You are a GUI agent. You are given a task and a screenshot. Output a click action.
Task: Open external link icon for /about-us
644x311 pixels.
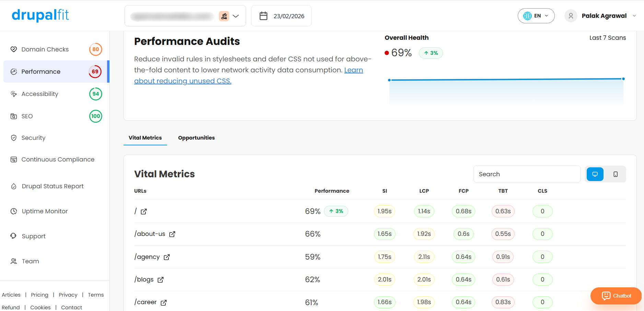(172, 234)
